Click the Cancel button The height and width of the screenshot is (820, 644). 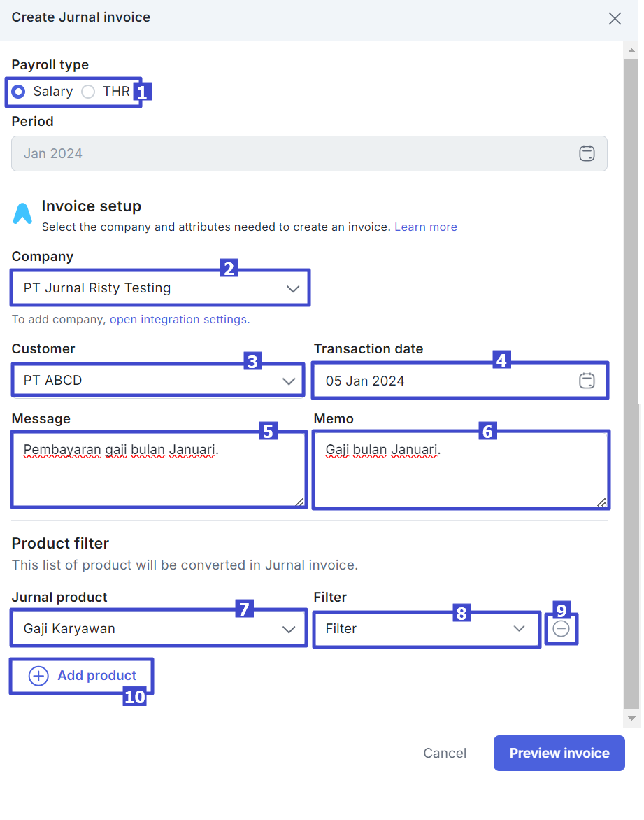pos(445,753)
